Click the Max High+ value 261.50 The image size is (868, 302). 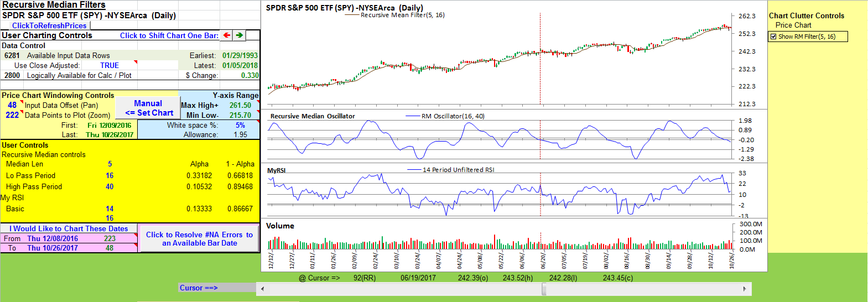coord(240,105)
